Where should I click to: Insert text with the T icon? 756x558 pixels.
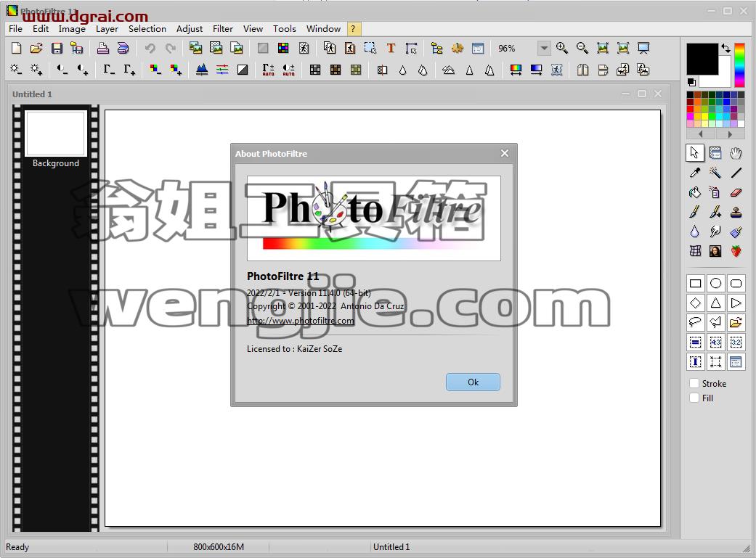point(391,48)
